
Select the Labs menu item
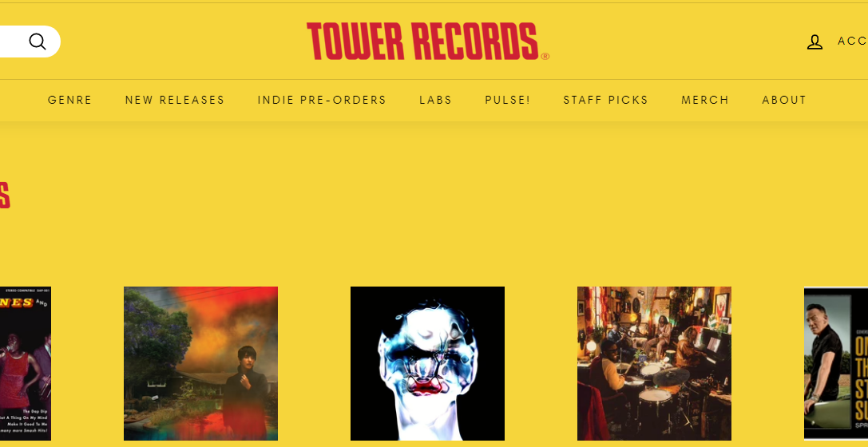436,100
